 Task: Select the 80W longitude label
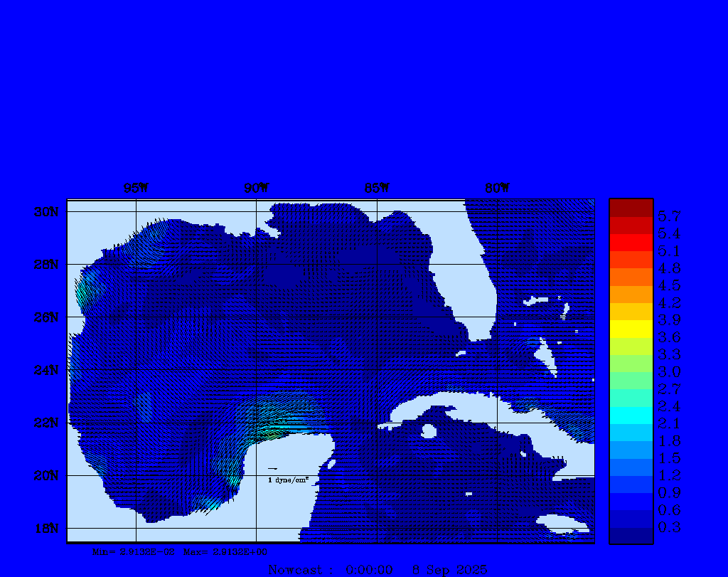coord(497,188)
